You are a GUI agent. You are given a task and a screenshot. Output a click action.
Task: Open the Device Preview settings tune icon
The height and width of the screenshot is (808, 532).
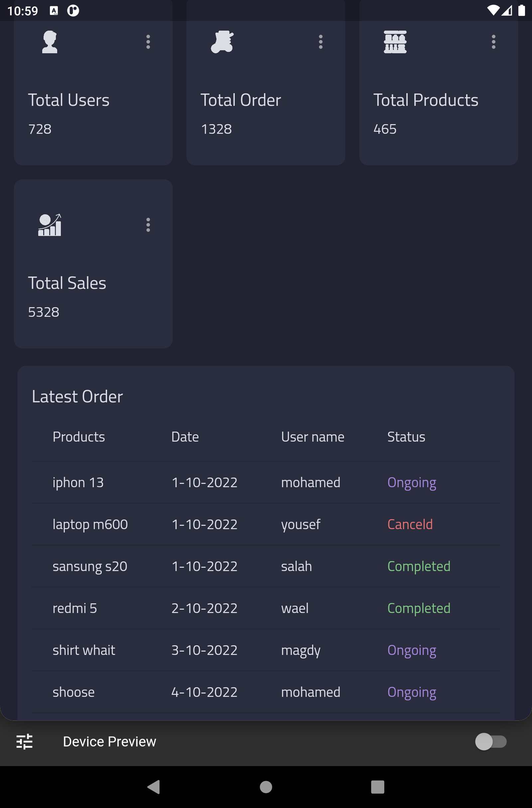(x=24, y=742)
